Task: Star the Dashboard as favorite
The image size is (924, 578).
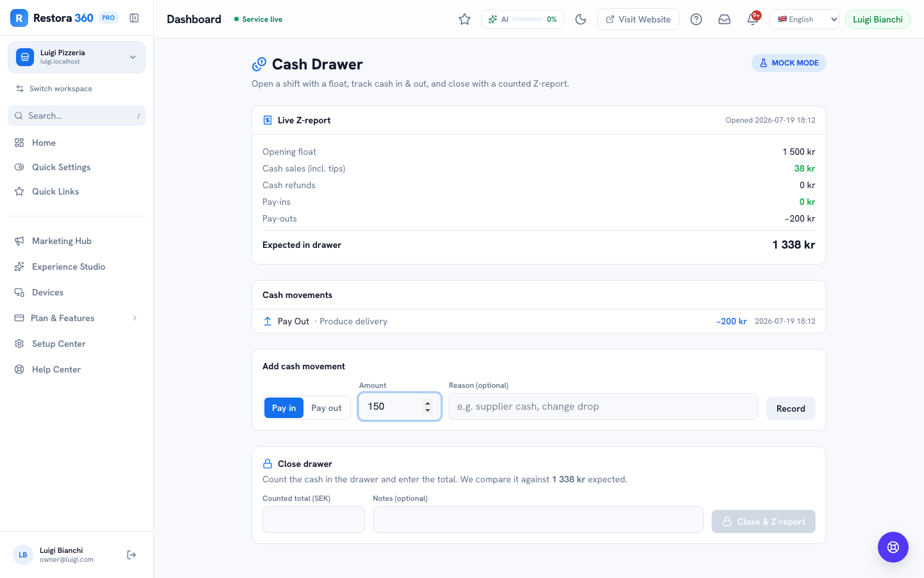Action: pyautogui.click(x=465, y=19)
